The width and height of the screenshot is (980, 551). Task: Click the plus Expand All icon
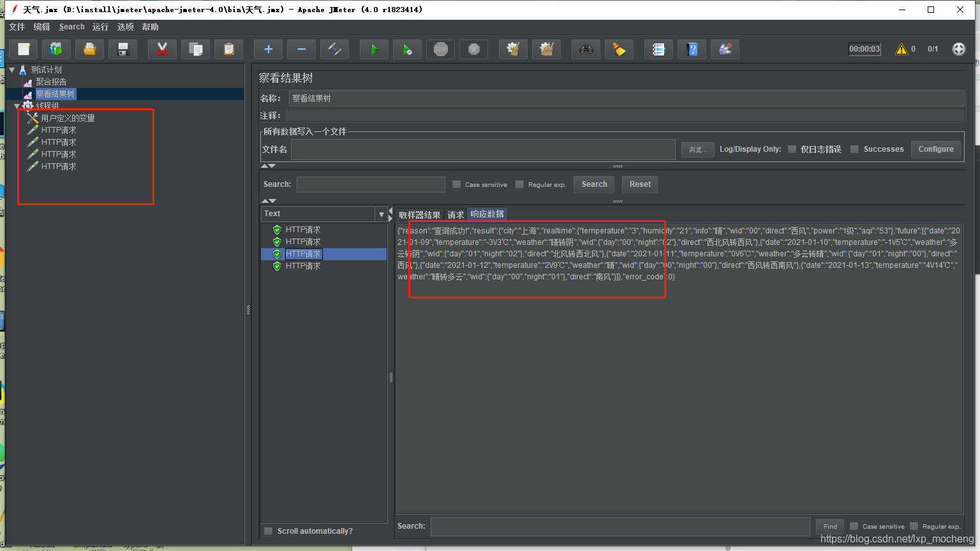click(x=269, y=49)
